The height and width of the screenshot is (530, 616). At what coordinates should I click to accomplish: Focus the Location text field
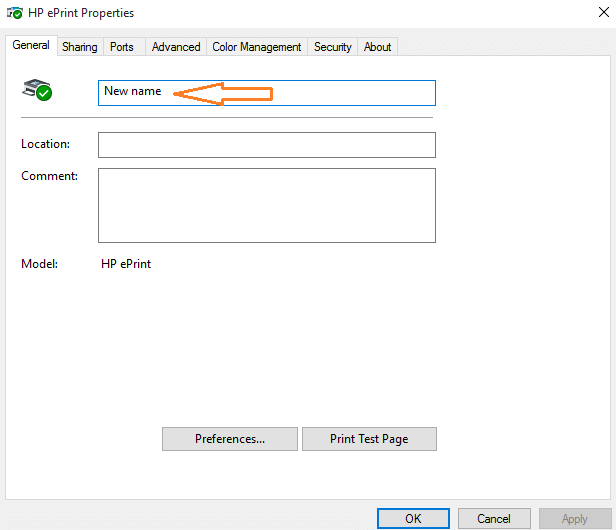click(x=267, y=145)
